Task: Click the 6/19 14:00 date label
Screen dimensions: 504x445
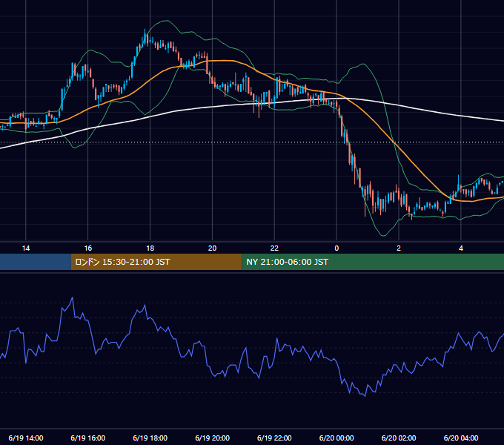Action: (x=26, y=438)
